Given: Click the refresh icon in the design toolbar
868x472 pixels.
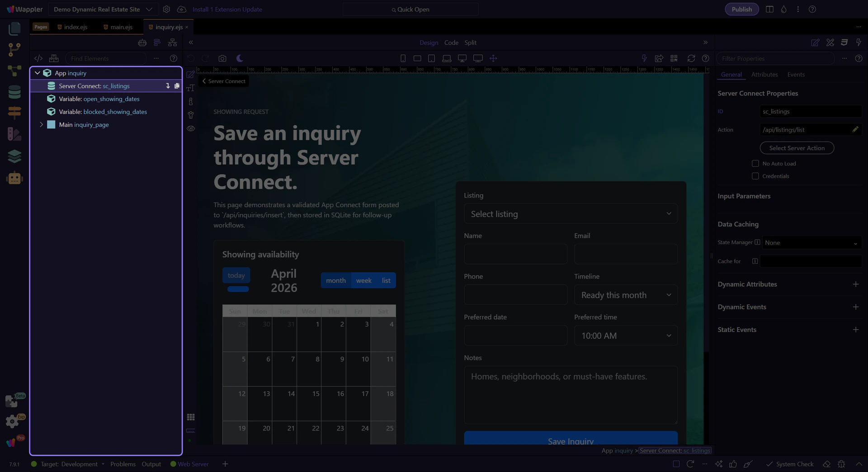Looking at the screenshot, I should point(691,58).
